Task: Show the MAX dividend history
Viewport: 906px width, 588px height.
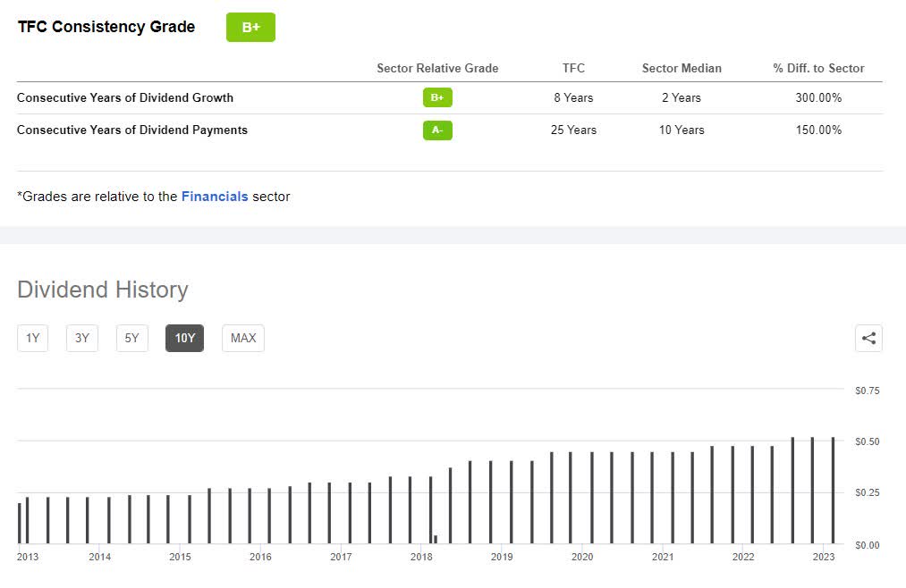Action: [x=243, y=338]
